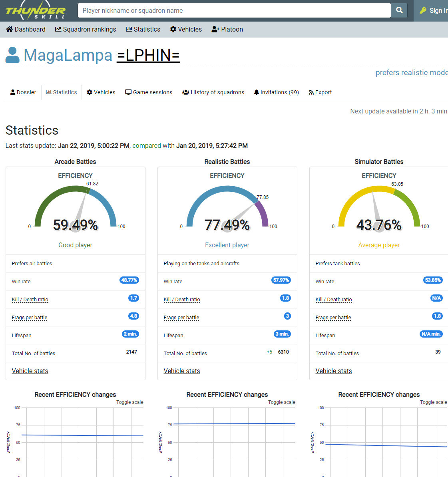This screenshot has width=448, height=477.
Task: Select the Statistics profile tab
Action: 62,92
